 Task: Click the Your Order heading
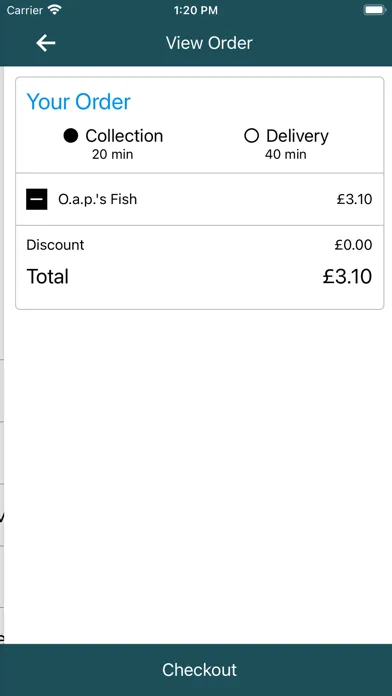pos(79,102)
